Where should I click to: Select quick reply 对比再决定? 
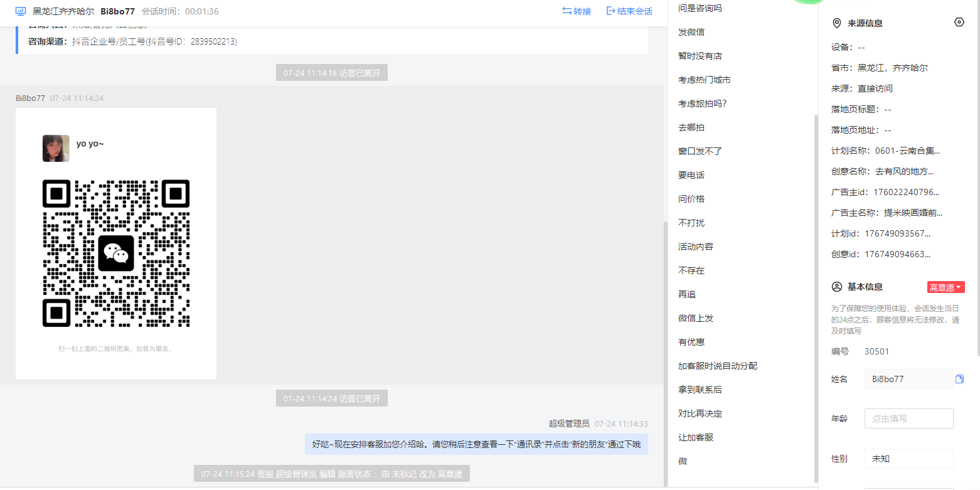[x=700, y=413]
